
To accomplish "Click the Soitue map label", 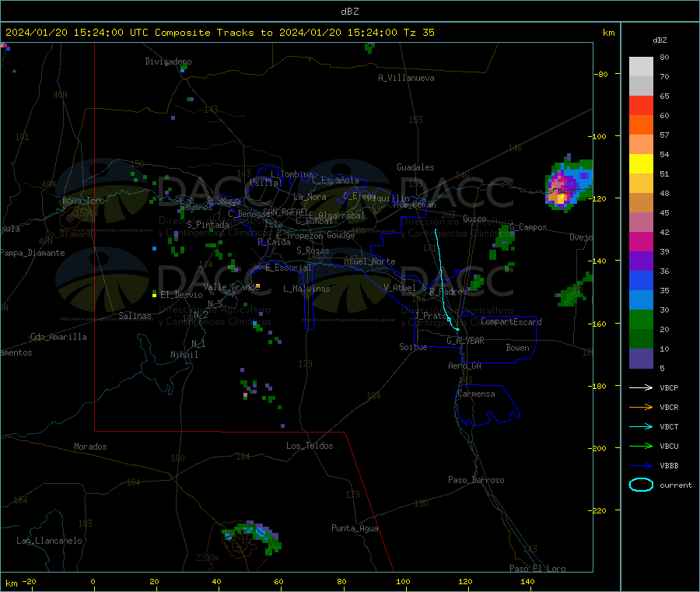I will coord(413,347).
